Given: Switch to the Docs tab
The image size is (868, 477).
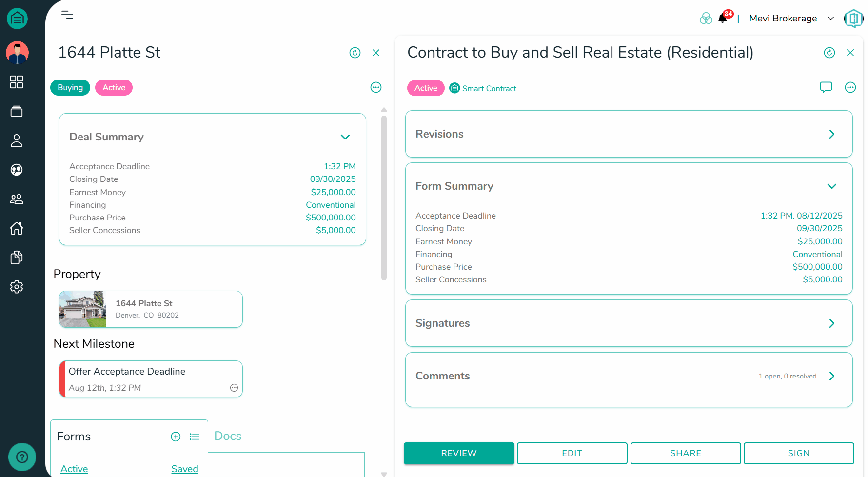Looking at the screenshot, I should tap(228, 436).
